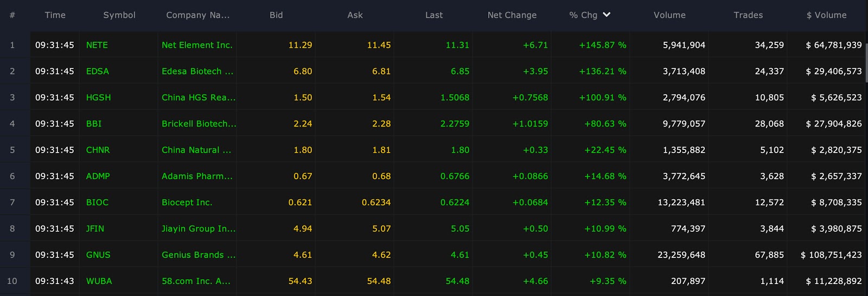Viewport: 868px width, 296px height.
Task: Sort table by Volume column header
Action: pyautogui.click(x=669, y=15)
